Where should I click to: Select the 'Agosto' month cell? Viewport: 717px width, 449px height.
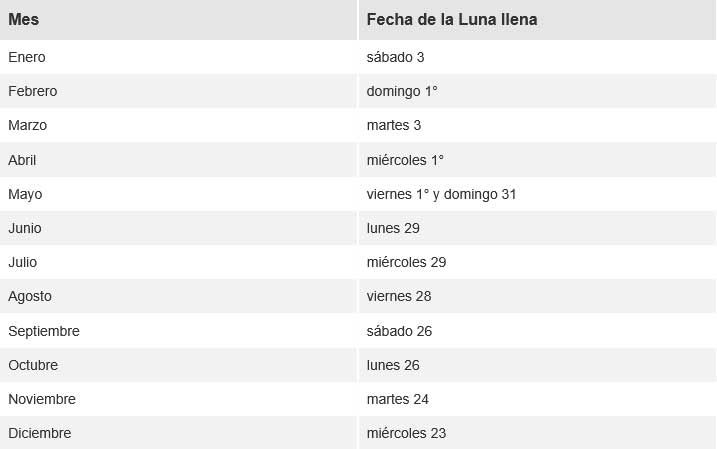pos(30,296)
